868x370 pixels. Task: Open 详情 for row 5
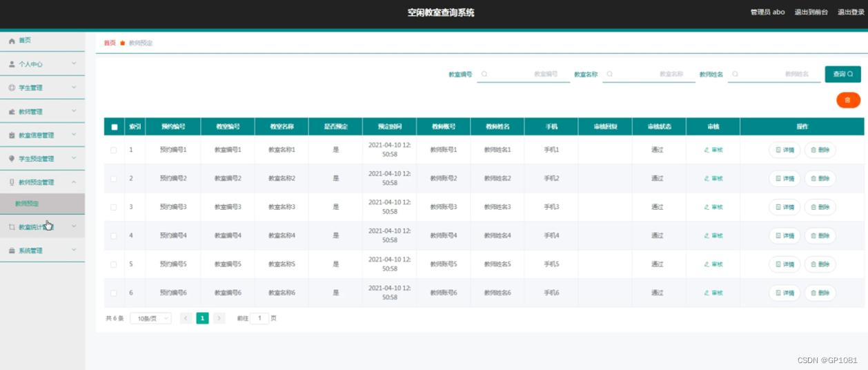pyautogui.click(x=785, y=264)
